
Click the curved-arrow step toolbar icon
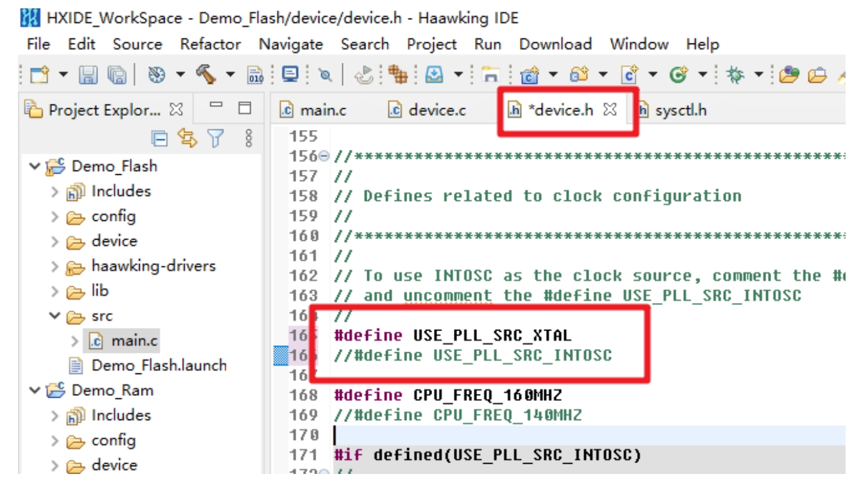coord(365,76)
